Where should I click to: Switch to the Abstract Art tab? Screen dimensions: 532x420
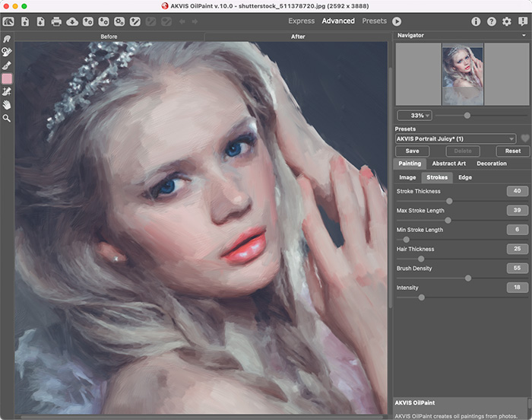click(448, 164)
